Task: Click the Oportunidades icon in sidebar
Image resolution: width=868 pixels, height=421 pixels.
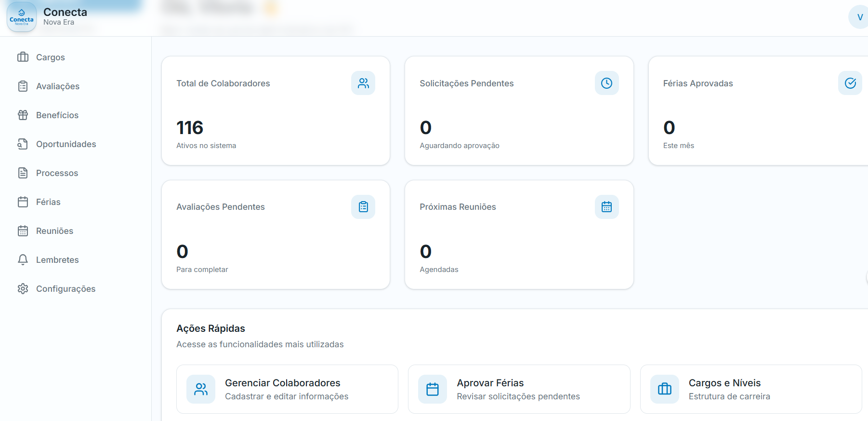Action: (23, 144)
